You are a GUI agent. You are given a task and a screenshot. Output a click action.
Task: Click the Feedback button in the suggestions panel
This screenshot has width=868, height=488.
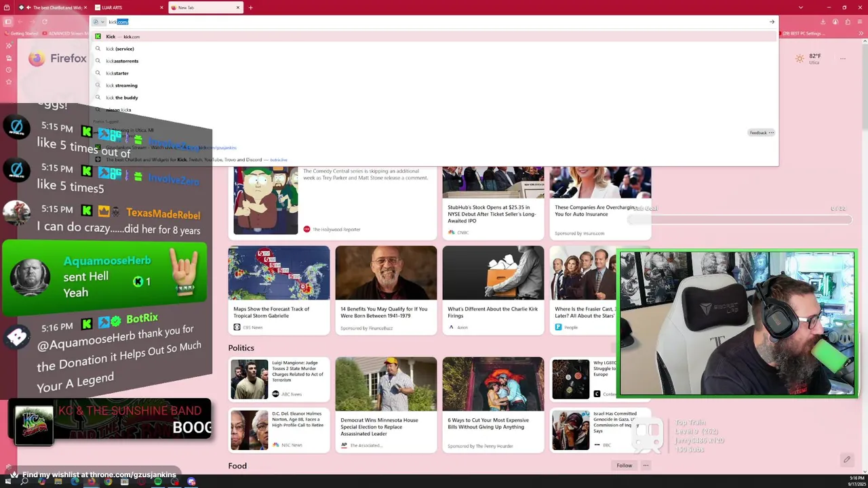pos(757,133)
